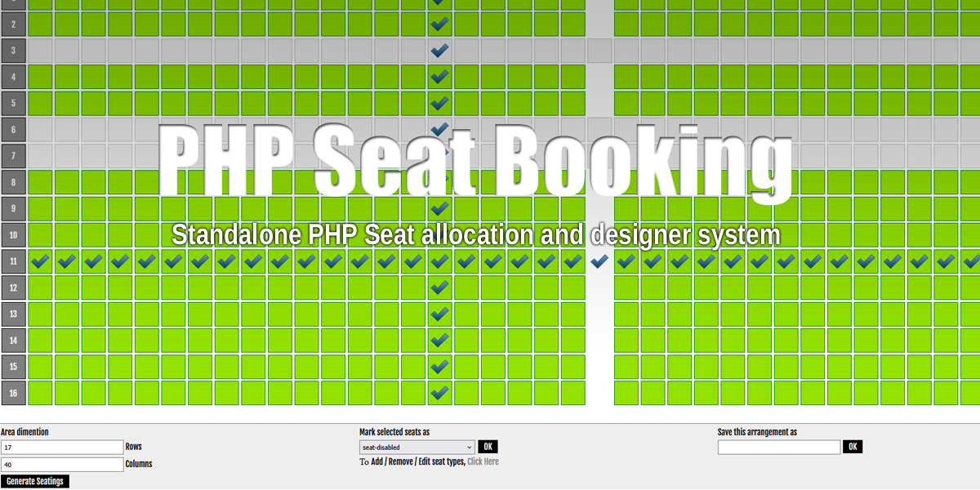Image resolution: width=980 pixels, height=490 pixels.
Task: Click the checkmark seat in row 16
Action: (439, 393)
